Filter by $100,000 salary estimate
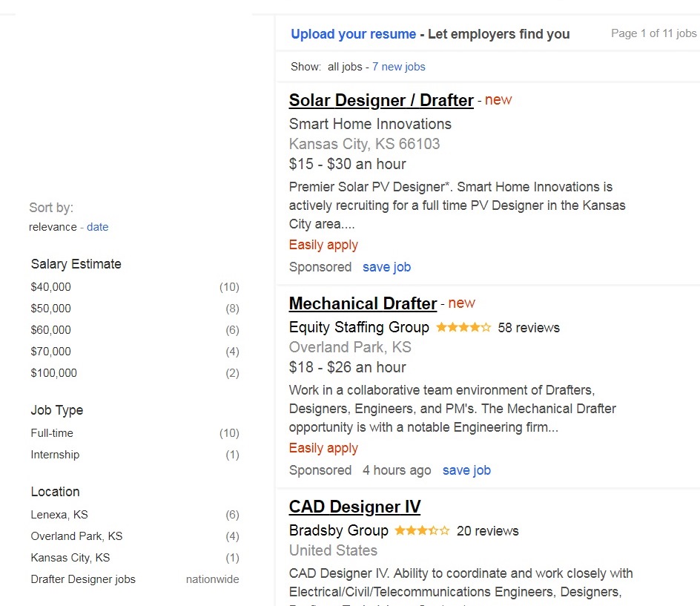The width and height of the screenshot is (700, 606). coord(54,373)
